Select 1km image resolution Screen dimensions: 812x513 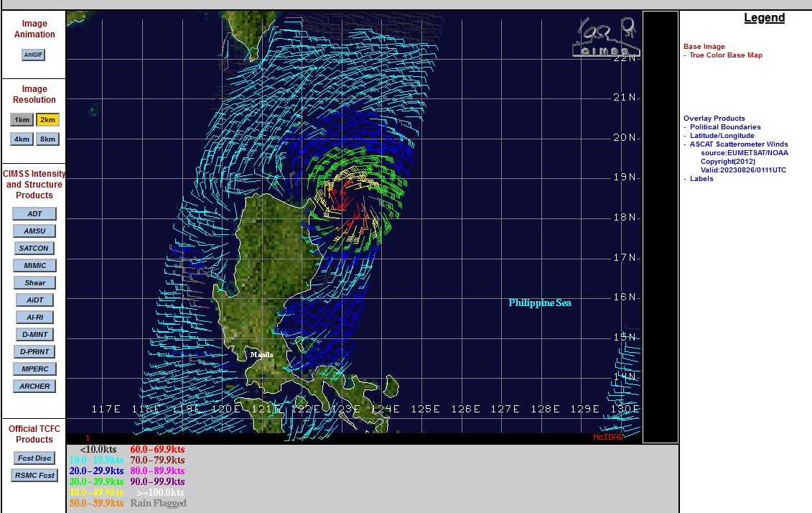pos(22,120)
